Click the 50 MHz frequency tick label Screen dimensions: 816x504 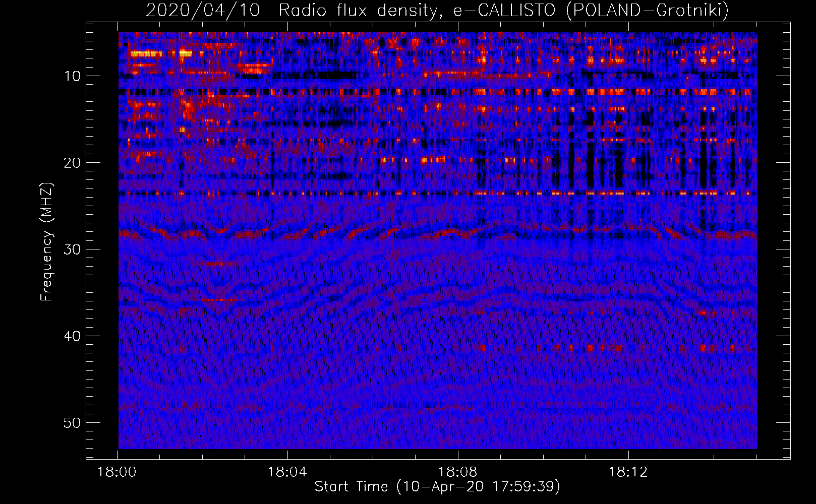[x=73, y=423]
